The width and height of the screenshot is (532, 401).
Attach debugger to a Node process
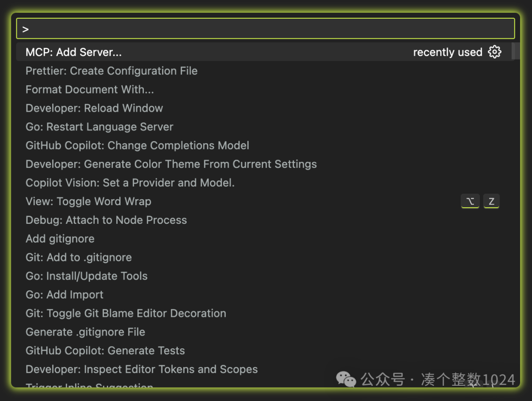point(106,220)
